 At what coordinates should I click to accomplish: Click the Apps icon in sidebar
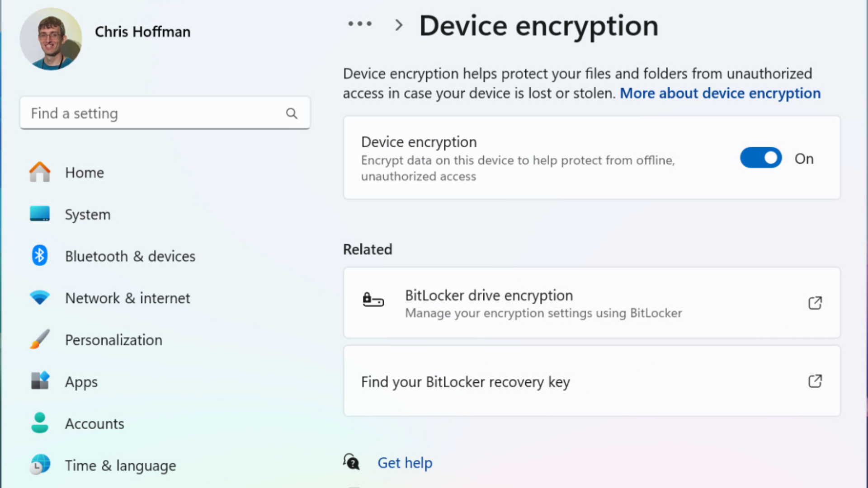tap(40, 381)
